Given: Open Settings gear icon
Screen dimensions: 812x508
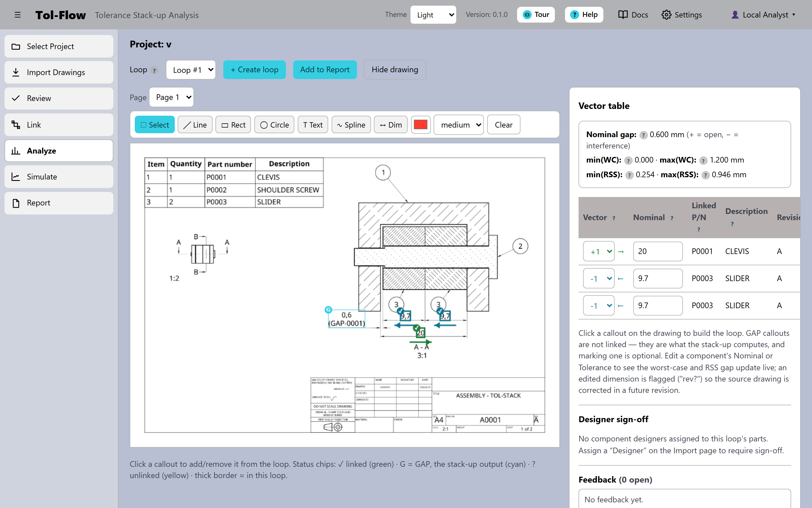Looking at the screenshot, I should 681,15.
